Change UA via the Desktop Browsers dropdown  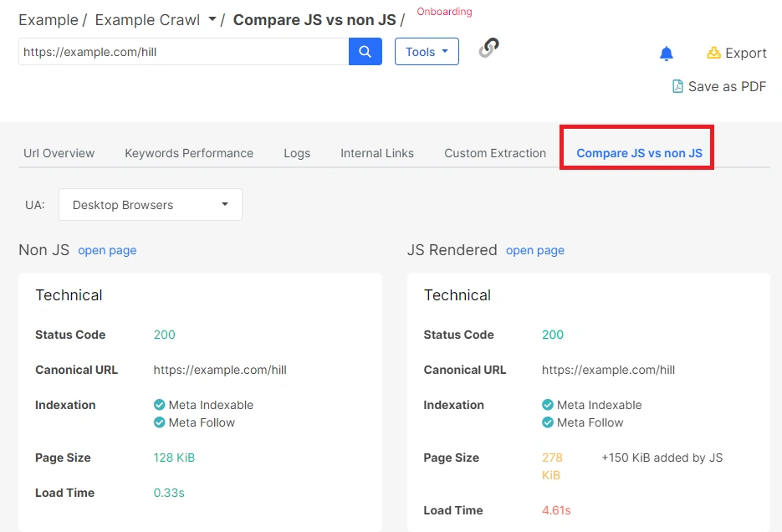point(151,204)
